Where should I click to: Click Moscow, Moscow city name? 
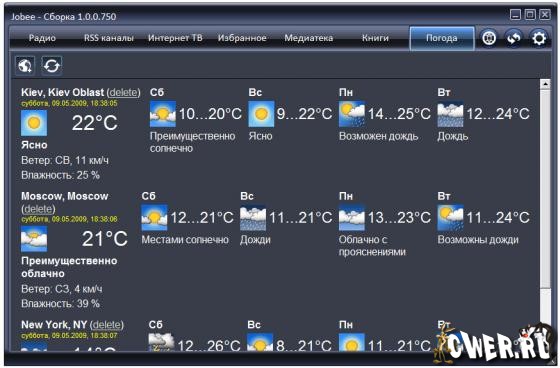(x=65, y=196)
